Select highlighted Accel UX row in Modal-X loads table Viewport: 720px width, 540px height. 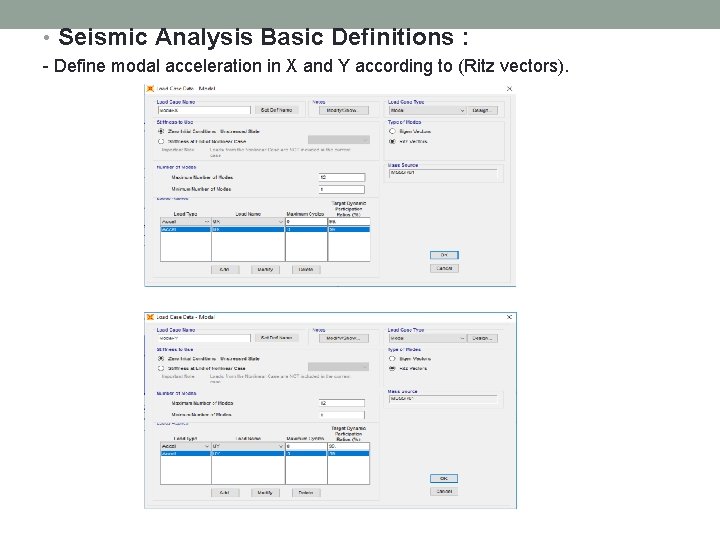265,229
